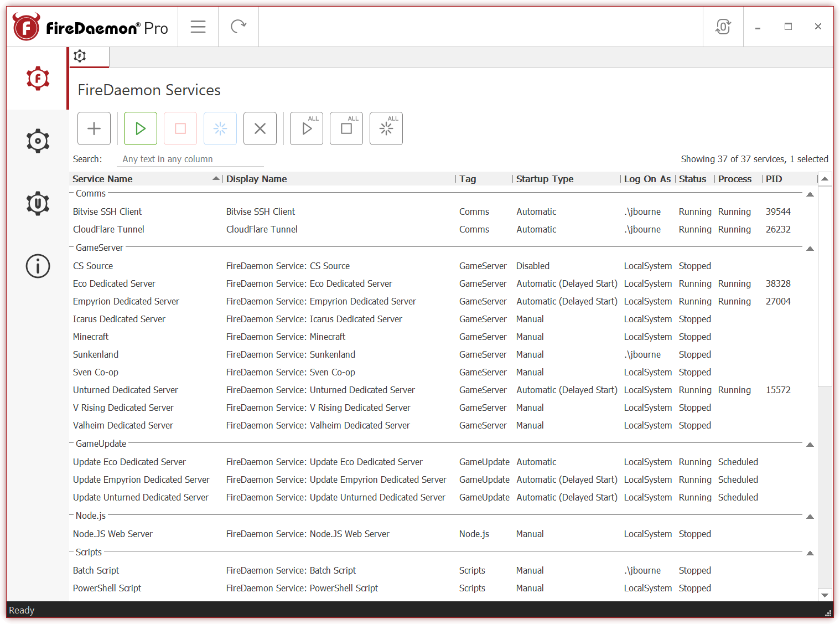Open the Windows services gear sidebar icon
The height and width of the screenshot is (624, 840).
point(38,141)
